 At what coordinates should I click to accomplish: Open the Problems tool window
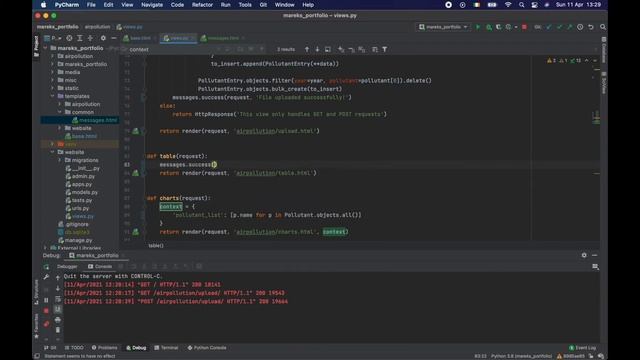click(104, 348)
